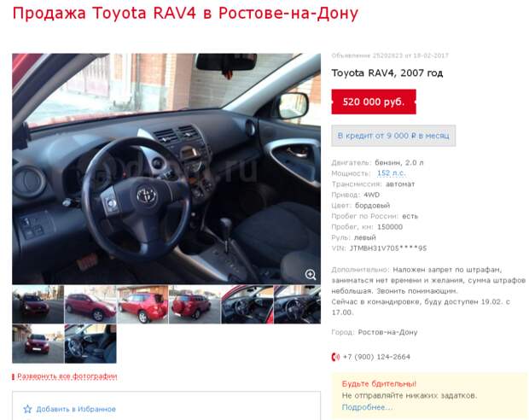Select second-row thumbnail of front seats
This screenshot has width=529, height=420.
[x=90, y=344]
